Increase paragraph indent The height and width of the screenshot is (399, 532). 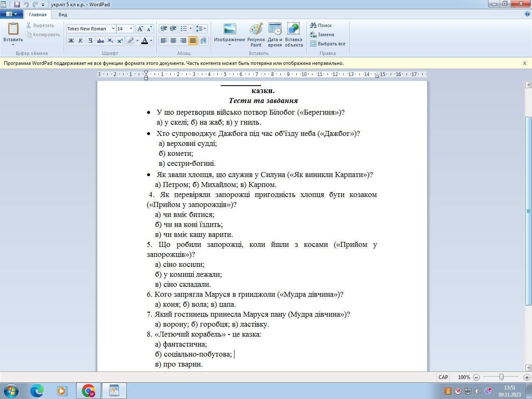[x=173, y=29]
